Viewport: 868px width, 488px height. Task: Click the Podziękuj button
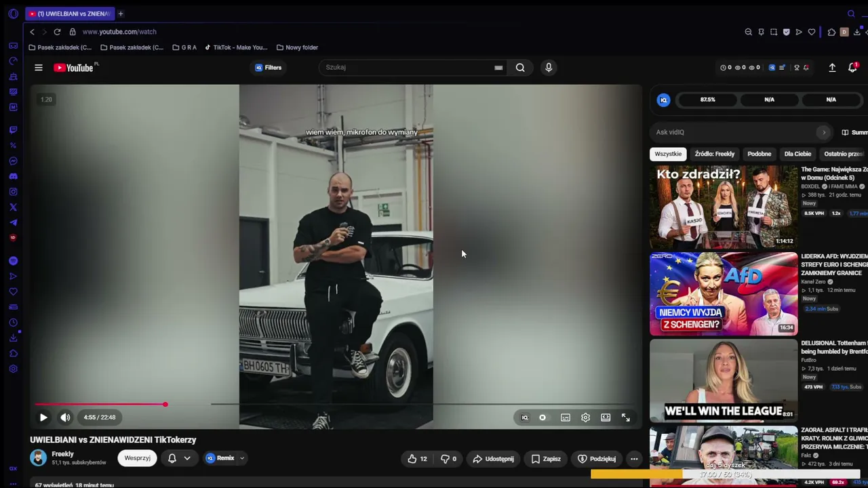point(597,459)
